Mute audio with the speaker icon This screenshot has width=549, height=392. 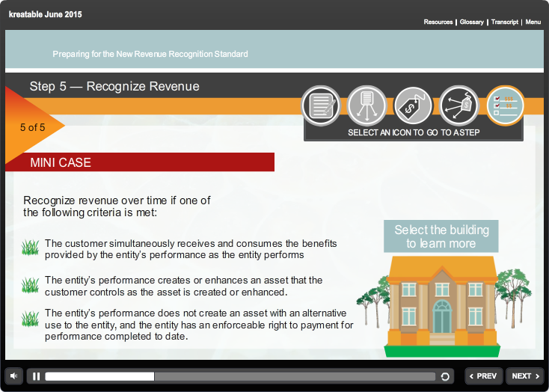14,376
